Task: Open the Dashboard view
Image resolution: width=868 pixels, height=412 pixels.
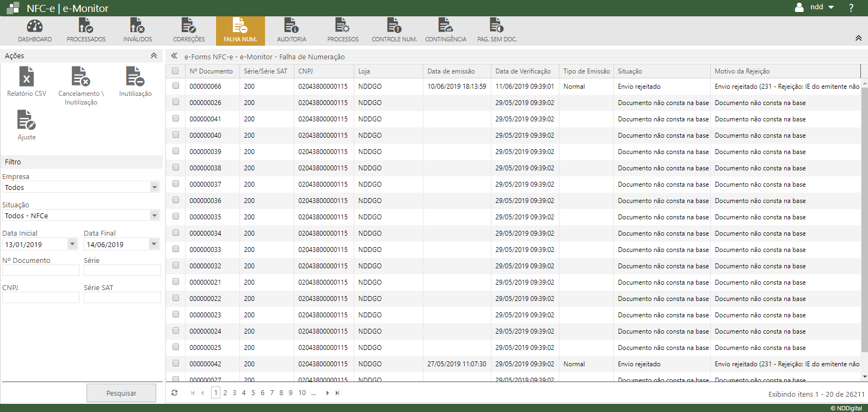Action: pos(35,30)
